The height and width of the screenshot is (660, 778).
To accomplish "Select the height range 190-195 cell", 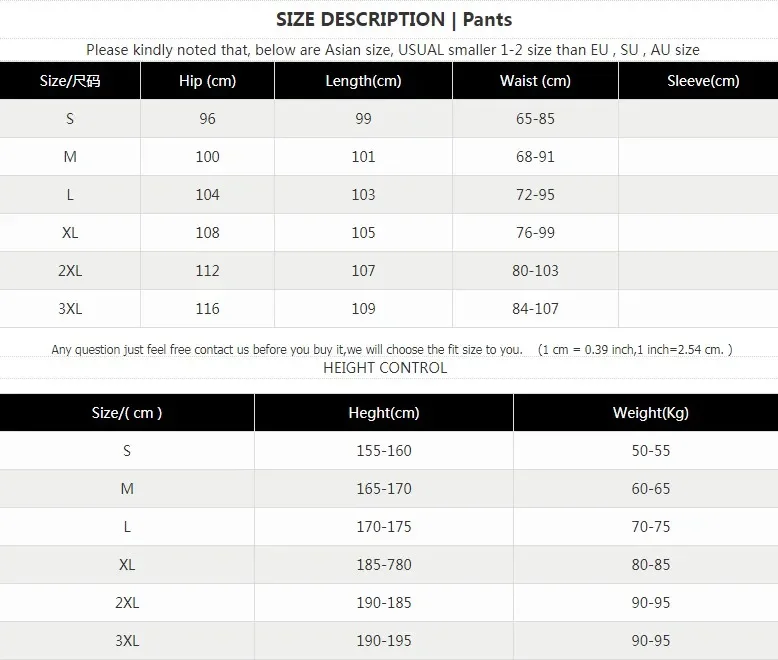I will pyautogui.click(x=384, y=641).
